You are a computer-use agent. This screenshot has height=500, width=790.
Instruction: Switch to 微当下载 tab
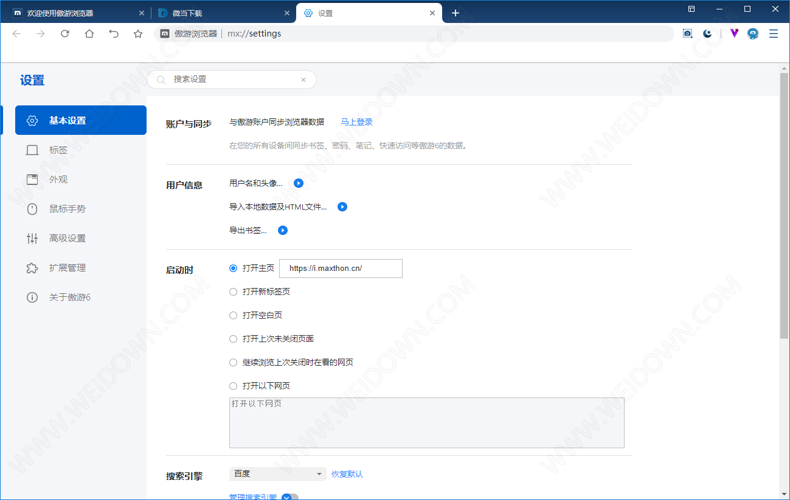[222, 13]
